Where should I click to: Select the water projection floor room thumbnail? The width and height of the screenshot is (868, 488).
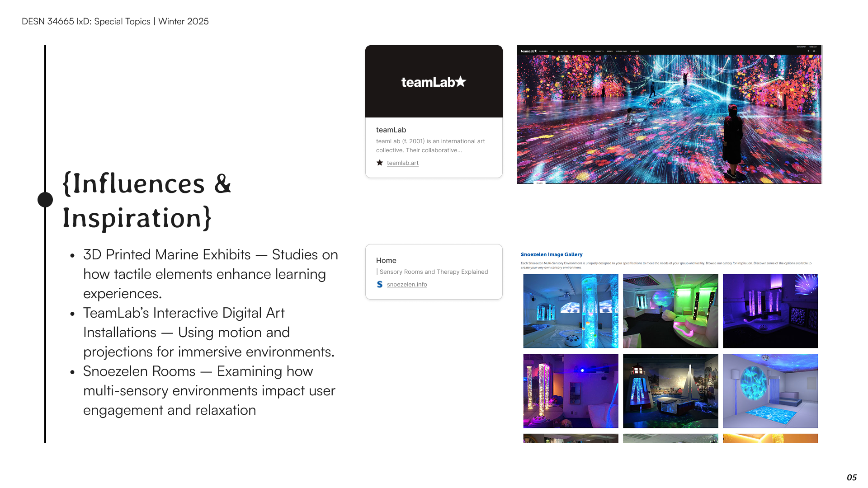point(770,391)
